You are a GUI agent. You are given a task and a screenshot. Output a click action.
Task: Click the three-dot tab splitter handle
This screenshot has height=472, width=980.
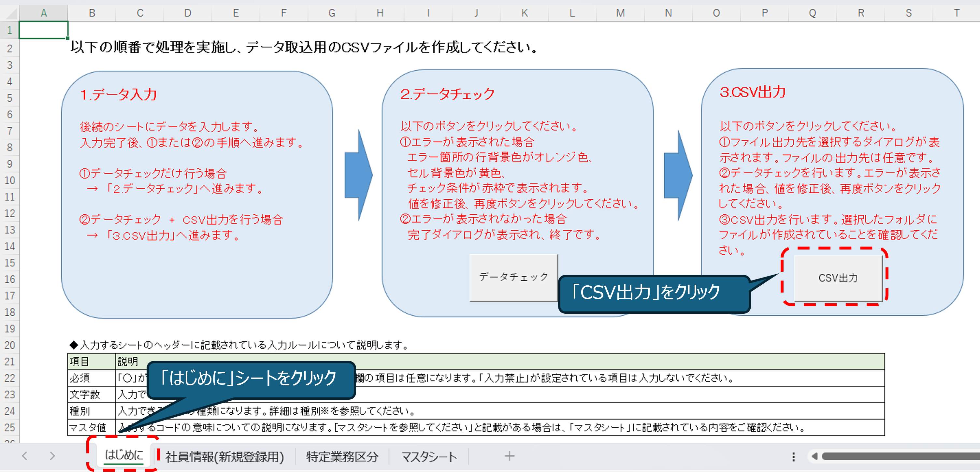(x=793, y=456)
